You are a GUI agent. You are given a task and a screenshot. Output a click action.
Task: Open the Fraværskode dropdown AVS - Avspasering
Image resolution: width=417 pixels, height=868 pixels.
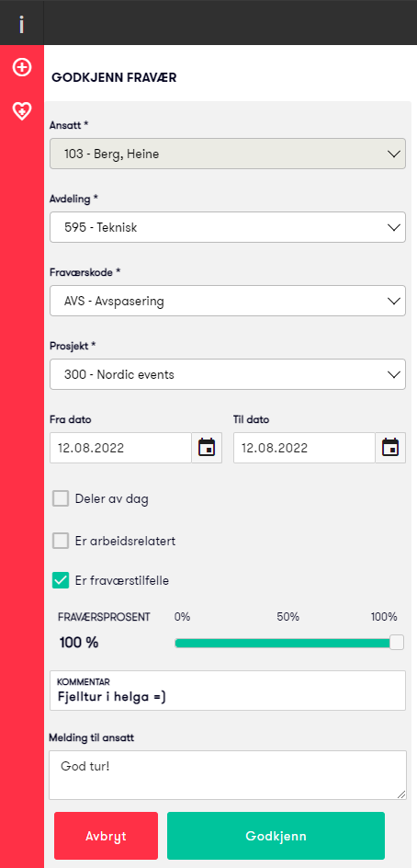(x=228, y=302)
